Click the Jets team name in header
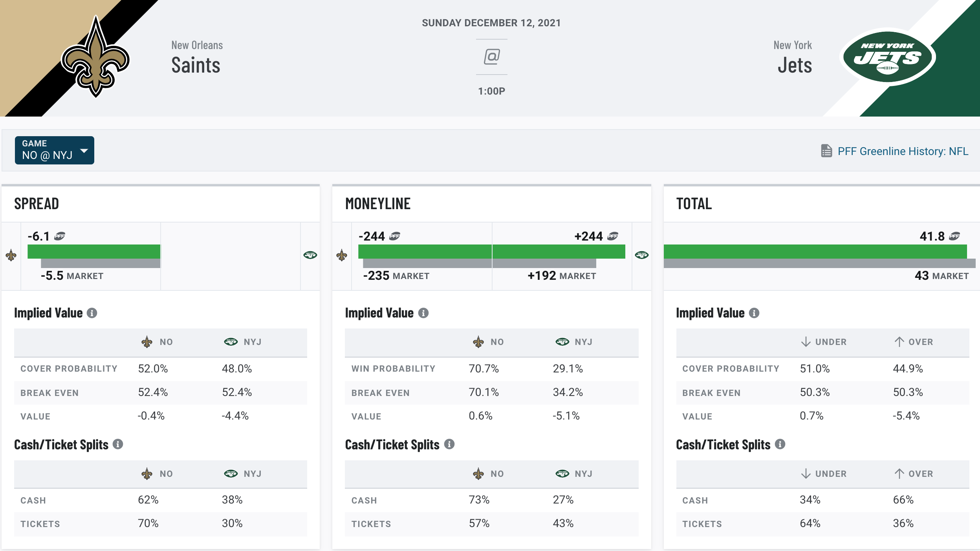Viewport: 980px width, 551px height. coord(795,65)
